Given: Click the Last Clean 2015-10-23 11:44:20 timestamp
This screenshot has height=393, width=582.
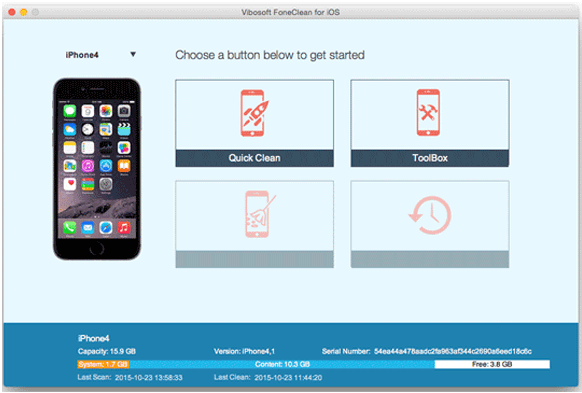Looking at the screenshot, I should point(288,377).
